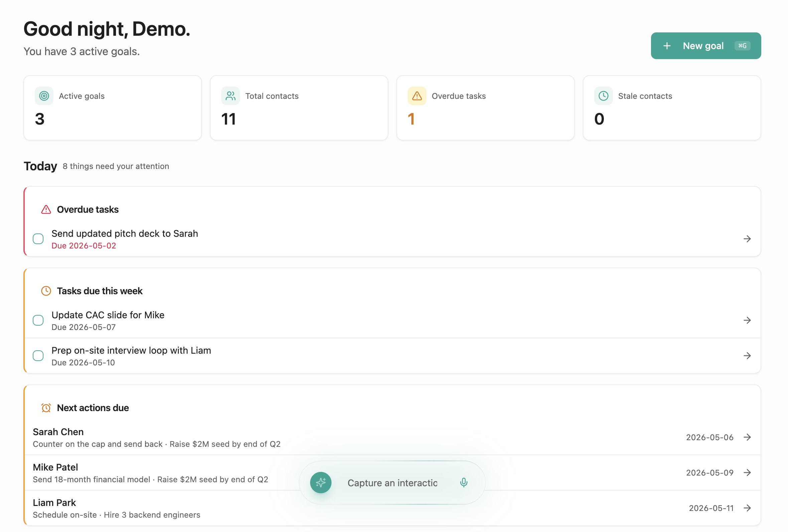Focus the Capture an interaction input
This screenshot has width=788, height=532.
[x=392, y=483]
